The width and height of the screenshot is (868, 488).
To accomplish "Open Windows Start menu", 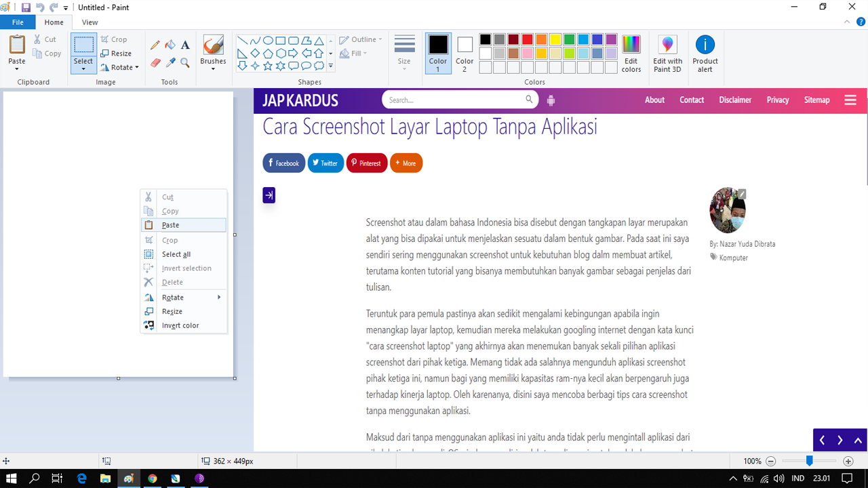I will 12,478.
